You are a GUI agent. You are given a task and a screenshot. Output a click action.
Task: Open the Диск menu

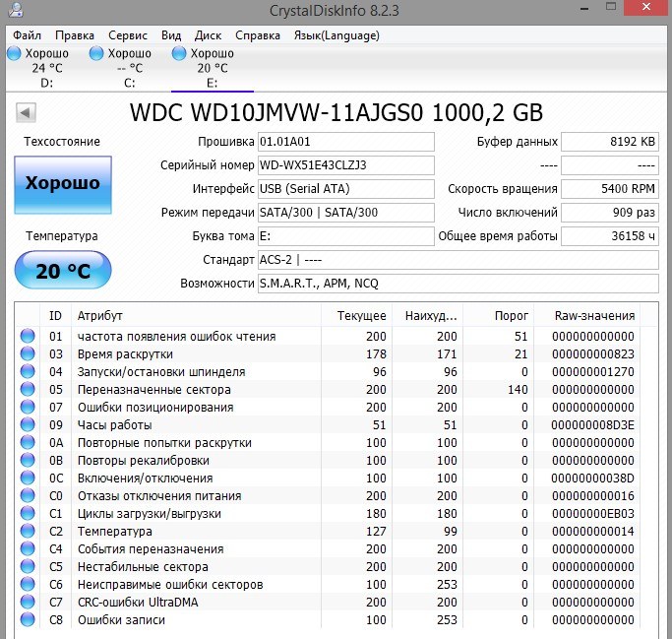(x=208, y=34)
